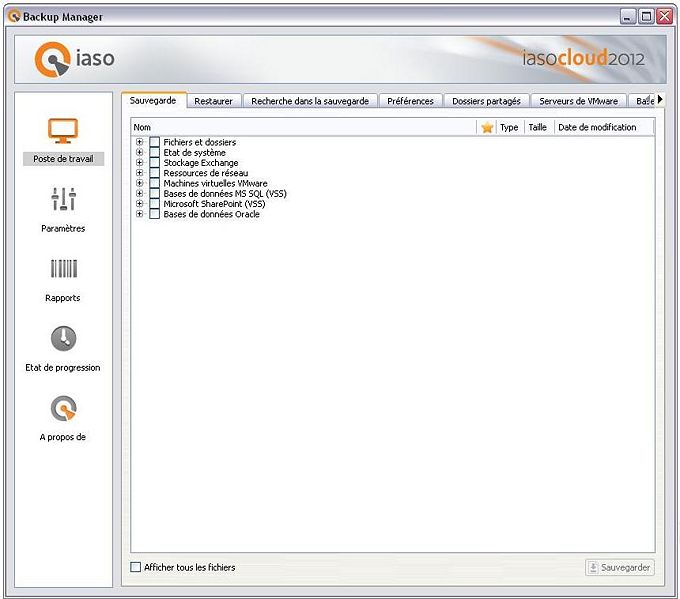Select the Stockage Exchange row text
The image size is (680, 599).
[x=201, y=163]
